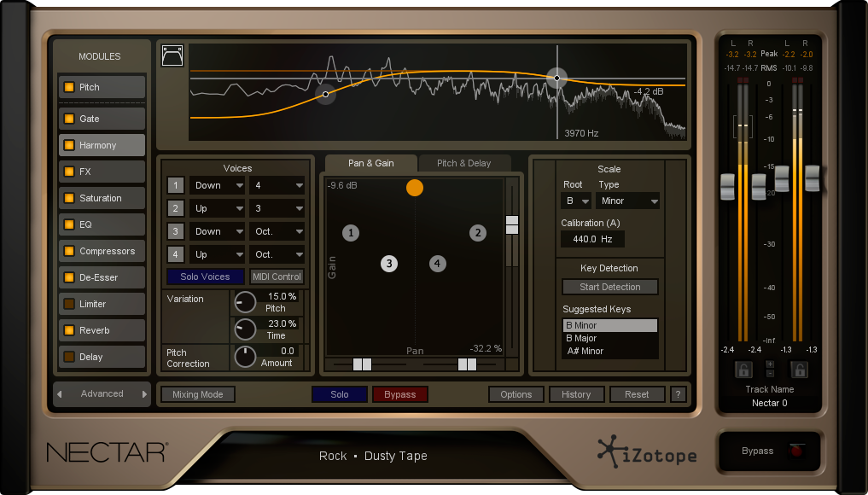Click Solo Voices button
The image size is (868, 495).
(x=206, y=277)
